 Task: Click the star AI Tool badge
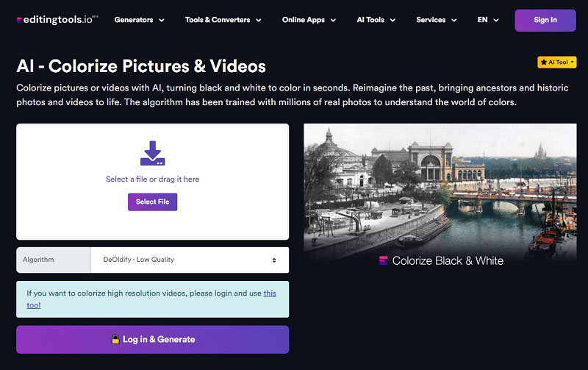557,63
